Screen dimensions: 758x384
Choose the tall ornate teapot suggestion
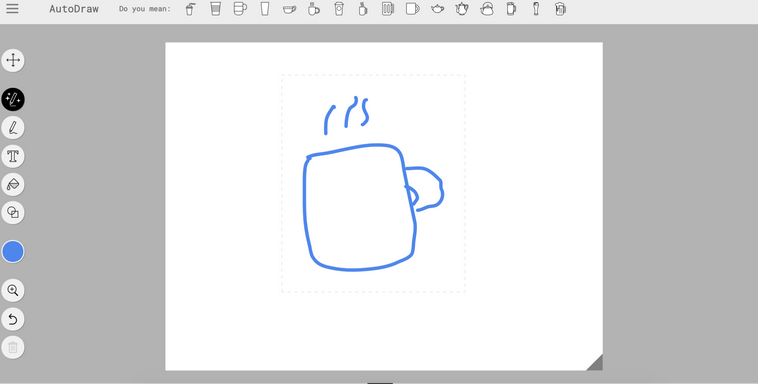pyautogui.click(x=462, y=9)
